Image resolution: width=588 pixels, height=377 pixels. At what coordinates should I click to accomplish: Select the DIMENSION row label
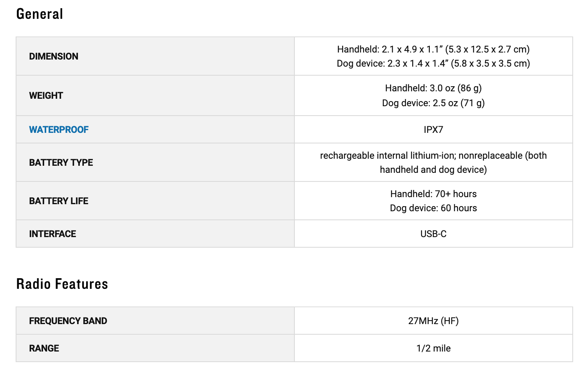[54, 56]
